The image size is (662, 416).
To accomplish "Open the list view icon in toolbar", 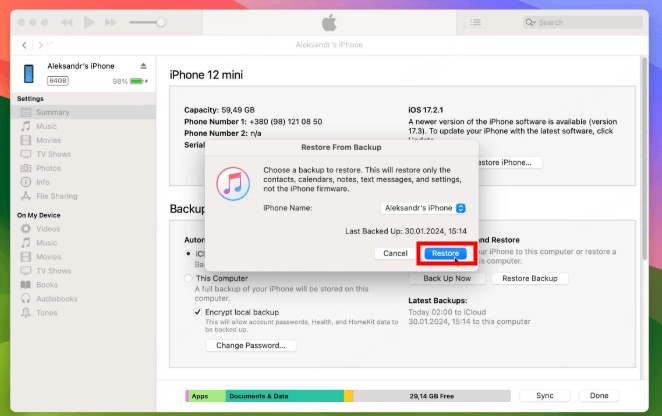I will point(475,22).
